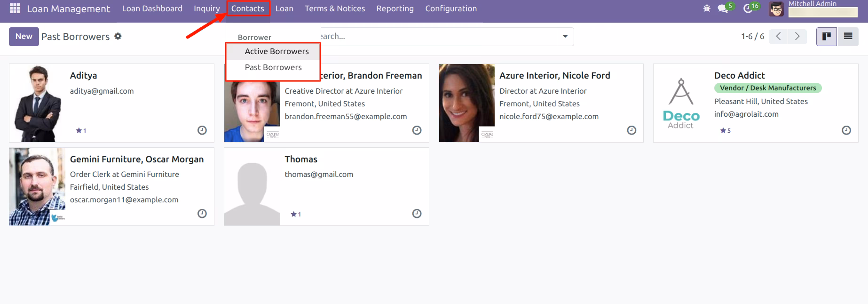
Task: Click Thomas contact name
Action: [301, 159]
